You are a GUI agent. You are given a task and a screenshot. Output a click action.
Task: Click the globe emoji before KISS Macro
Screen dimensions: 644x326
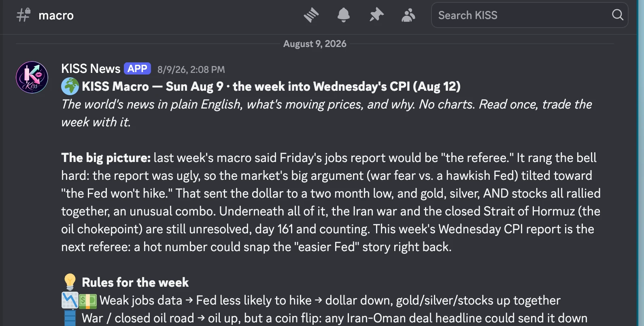pos(70,86)
